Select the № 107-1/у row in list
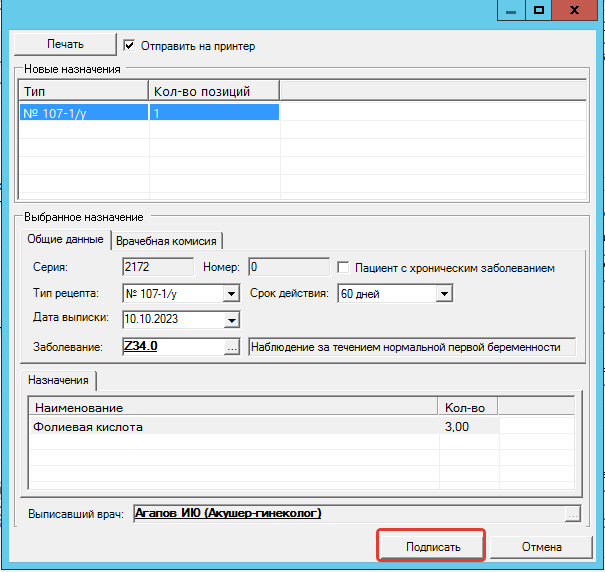Viewport: 605px width, 572px height. pyautogui.click(x=84, y=114)
